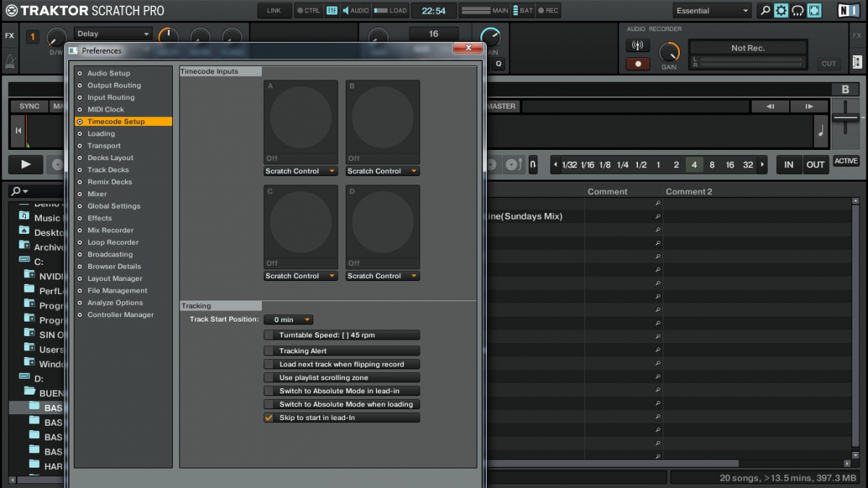Screen dimensions: 868x488
Task: Click the broadcast antenna icon in Audio Recorder
Action: coord(638,46)
